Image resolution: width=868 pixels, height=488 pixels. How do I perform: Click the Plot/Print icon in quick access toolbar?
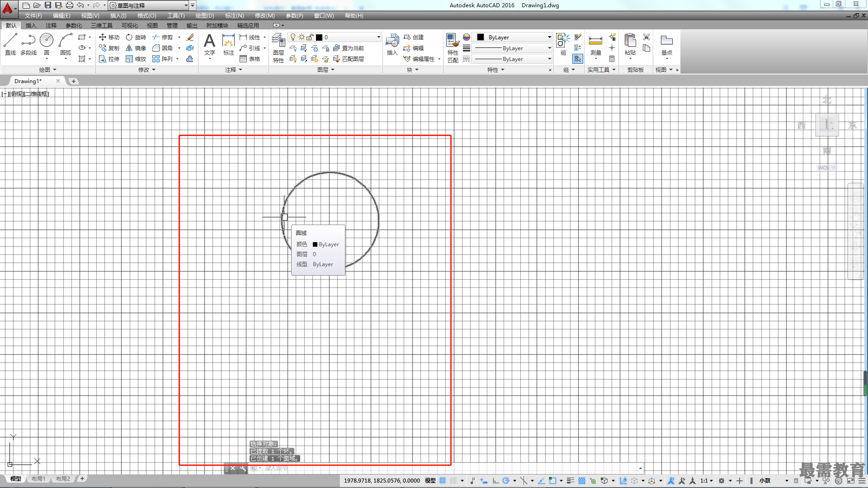[x=70, y=5]
